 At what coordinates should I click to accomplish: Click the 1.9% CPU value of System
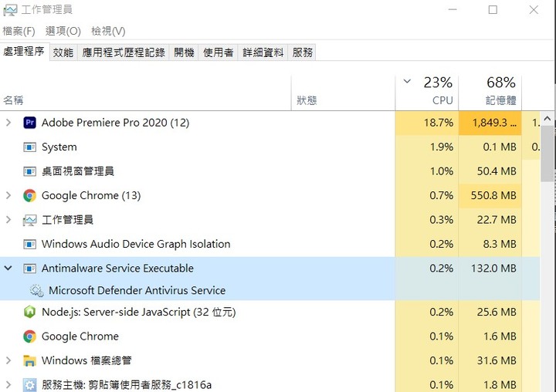tap(442, 147)
